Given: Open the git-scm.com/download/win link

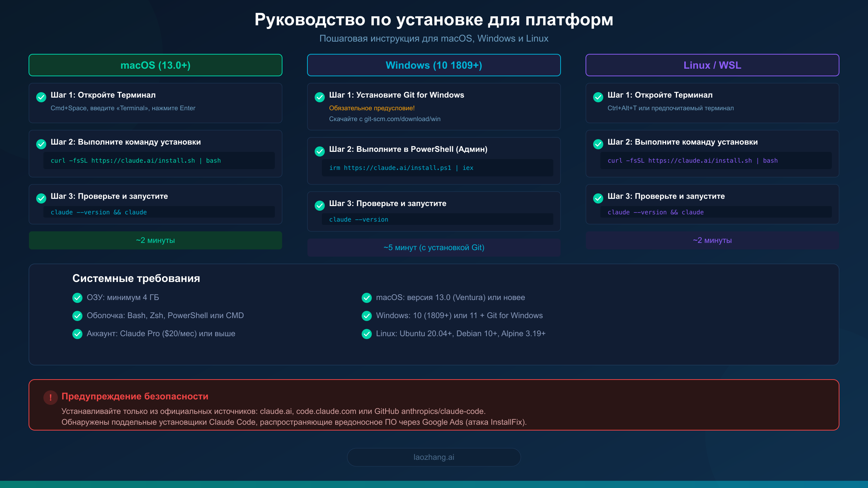Looking at the screenshot, I should pos(401,119).
